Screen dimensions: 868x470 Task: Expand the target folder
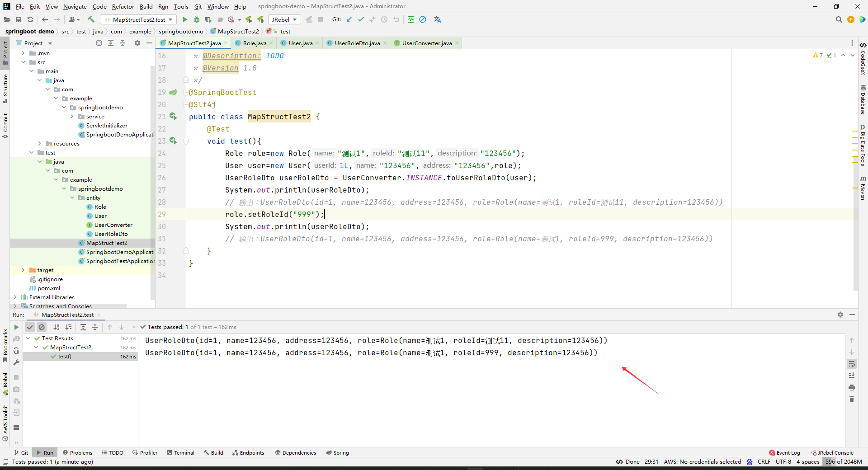[23, 270]
